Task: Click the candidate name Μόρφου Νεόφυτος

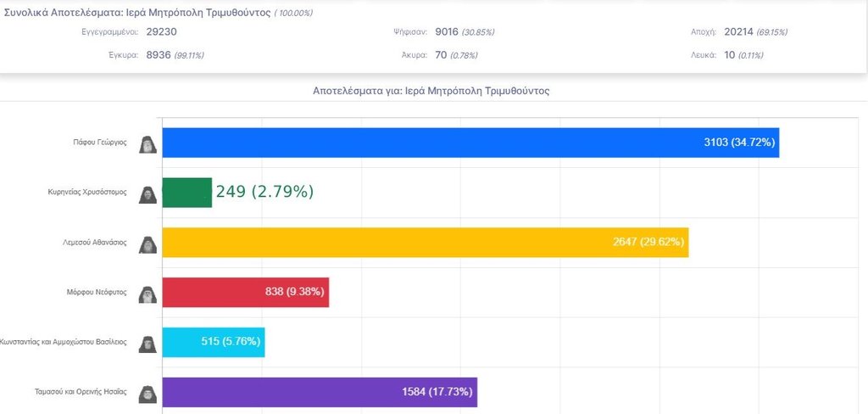Action: coord(97,292)
